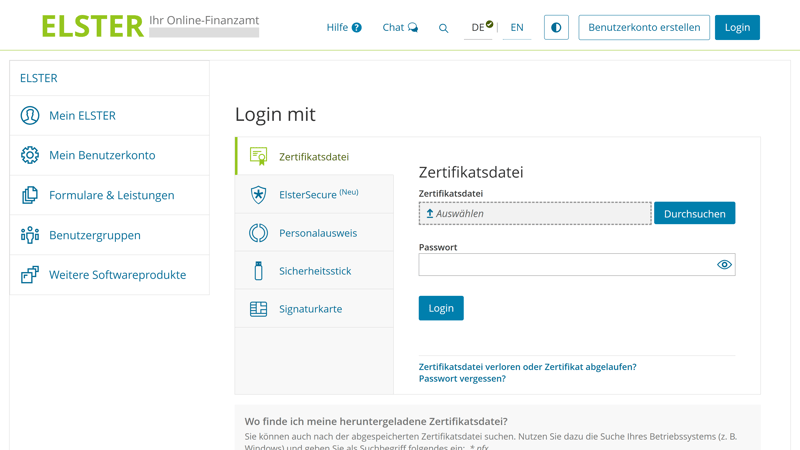Select the Personalausweis login option
Screen dimensions: 800x450
coord(315,233)
